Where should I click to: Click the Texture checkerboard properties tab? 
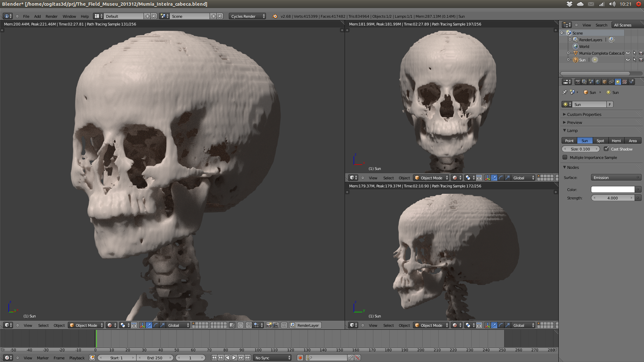click(625, 82)
